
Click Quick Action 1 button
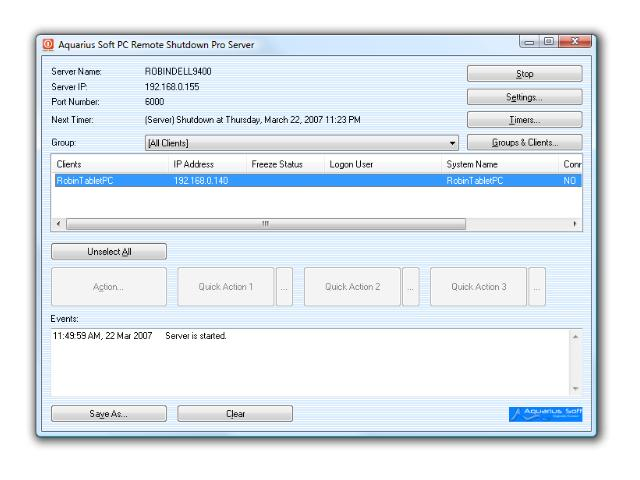[226, 287]
